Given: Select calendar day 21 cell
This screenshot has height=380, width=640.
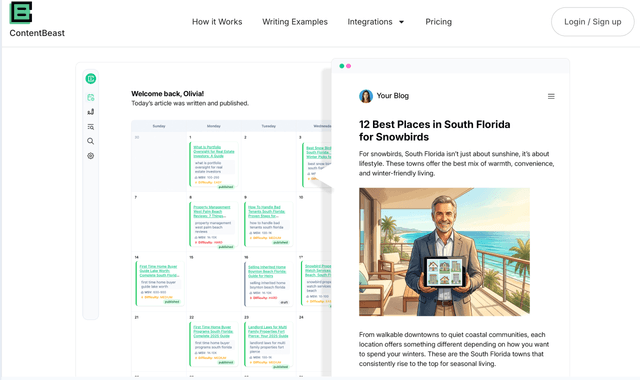Looking at the screenshot, I should click(x=159, y=342).
